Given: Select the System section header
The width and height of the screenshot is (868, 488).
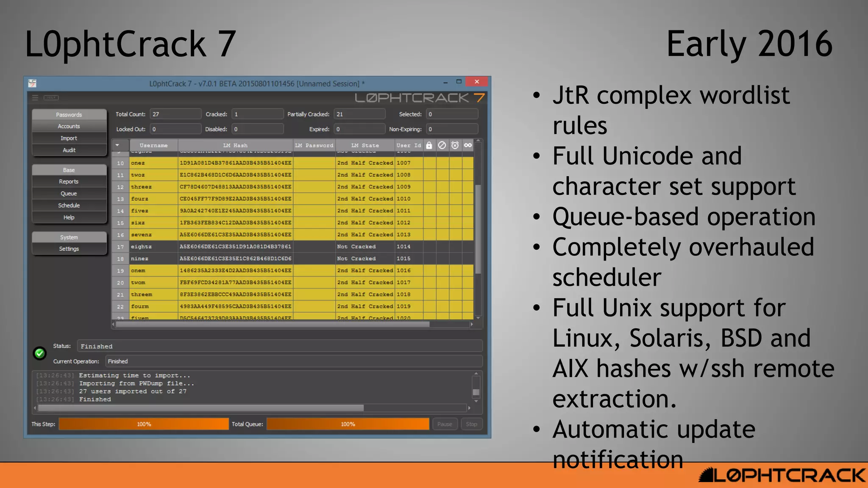Looking at the screenshot, I should pyautogui.click(x=69, y=237).
